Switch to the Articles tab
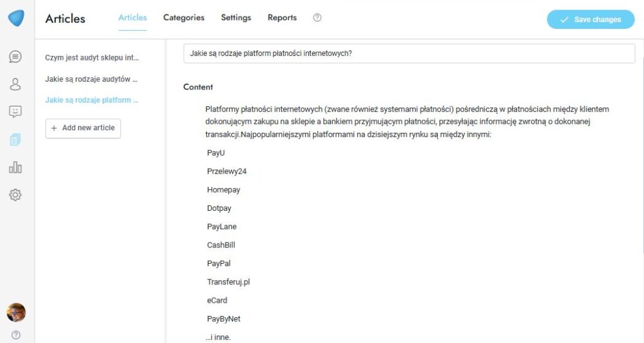This screenshot has height=343, width=644. point(133,18)
